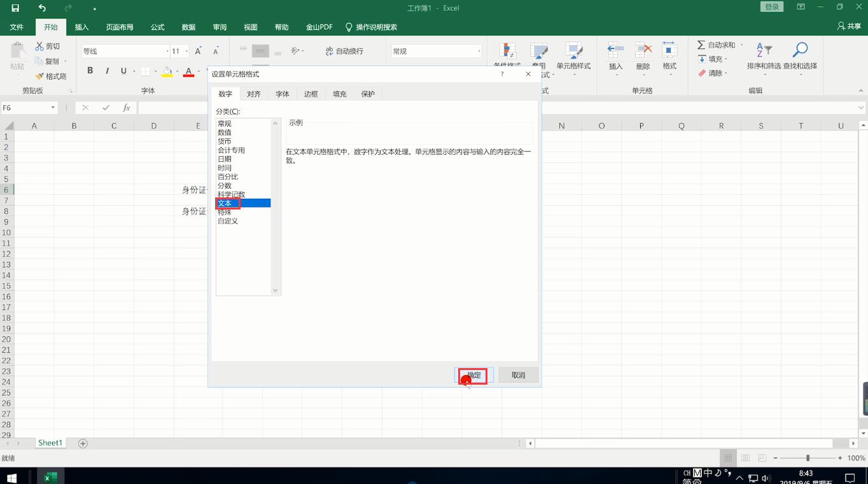Screen dimensions: 868x484
Task: Click the help question mark in dialog
Action: tap(502, 74)
